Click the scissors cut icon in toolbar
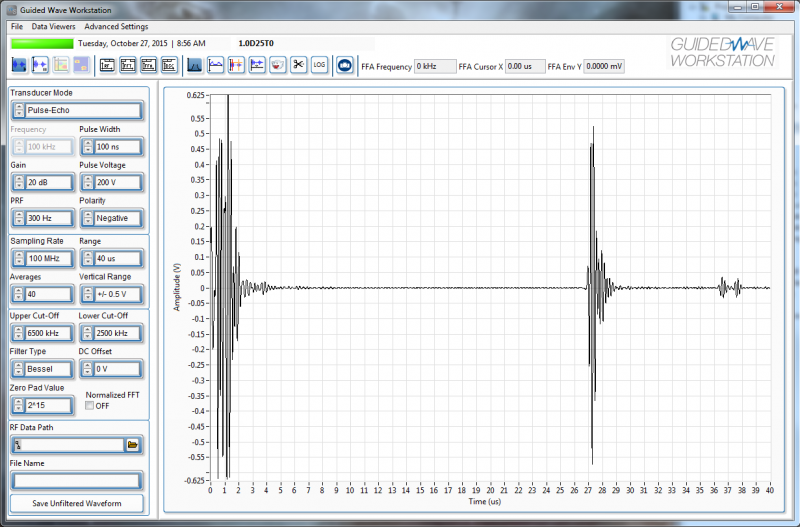Viewport: 800px width, 527px height. point(298,65)
